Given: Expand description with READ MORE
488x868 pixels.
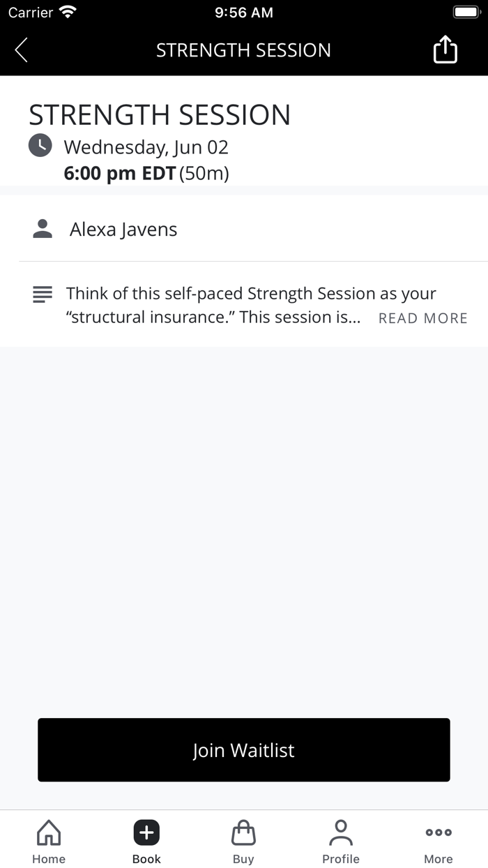Looking at the screenshot, I should [x=422, y=318].
